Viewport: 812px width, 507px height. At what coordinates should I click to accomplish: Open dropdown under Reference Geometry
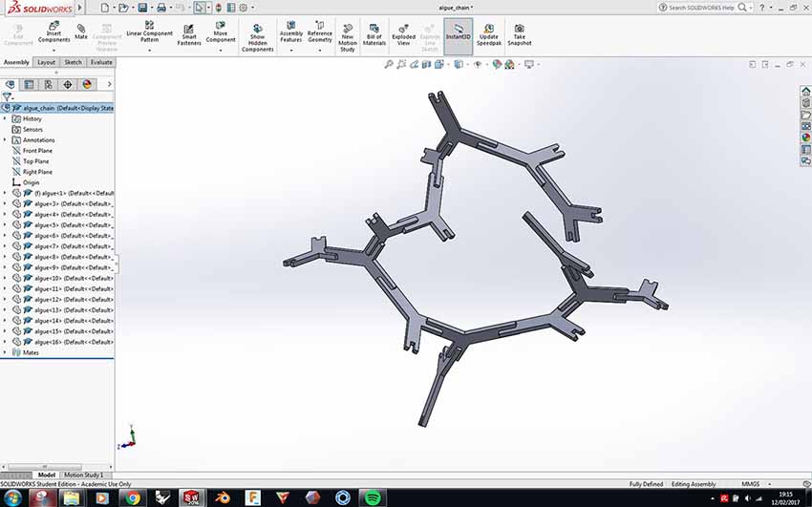[319, 51]
